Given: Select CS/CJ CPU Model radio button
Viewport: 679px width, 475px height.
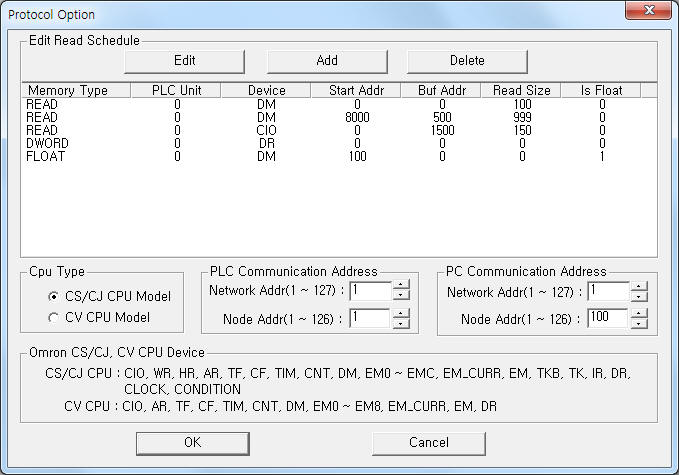Looking at the screenshot, I should 53,297.
